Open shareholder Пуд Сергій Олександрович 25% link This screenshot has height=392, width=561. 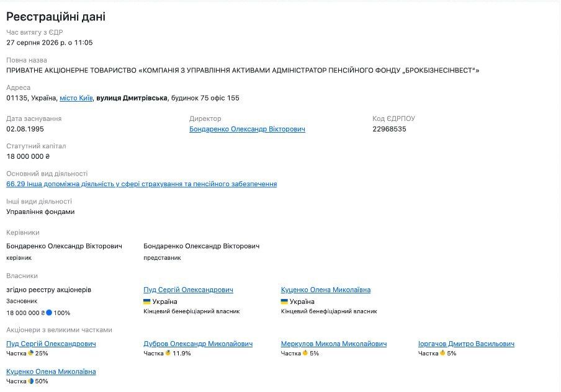click(x=51, y=344)
